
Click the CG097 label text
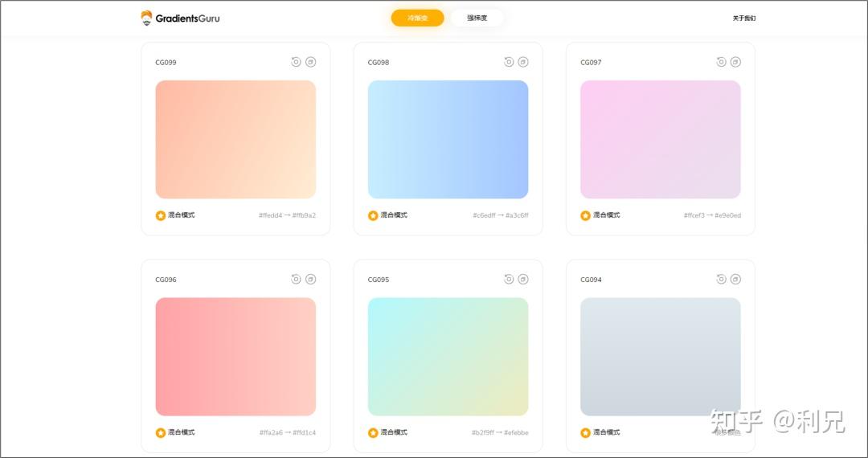click(x=591, y=63)
